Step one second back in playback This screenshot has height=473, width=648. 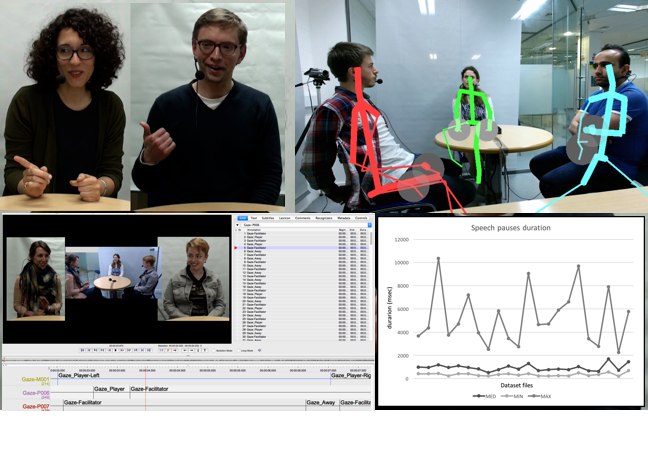(x=95, y=350)
